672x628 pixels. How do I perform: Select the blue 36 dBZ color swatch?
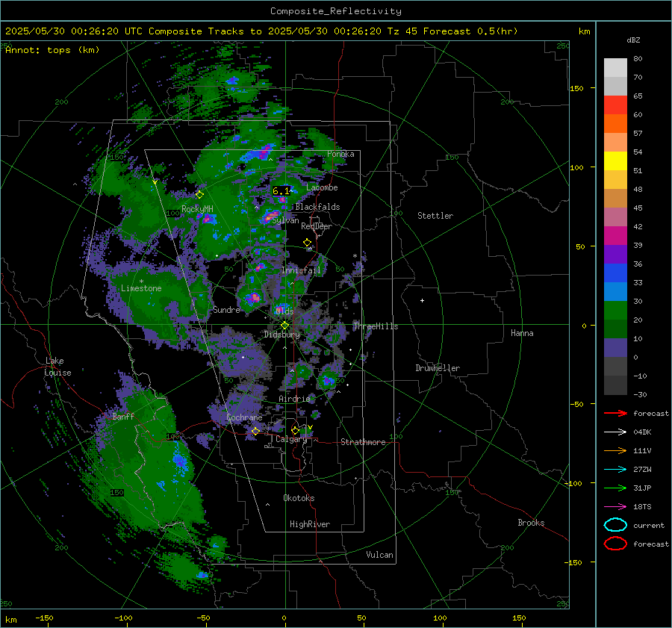615,273
